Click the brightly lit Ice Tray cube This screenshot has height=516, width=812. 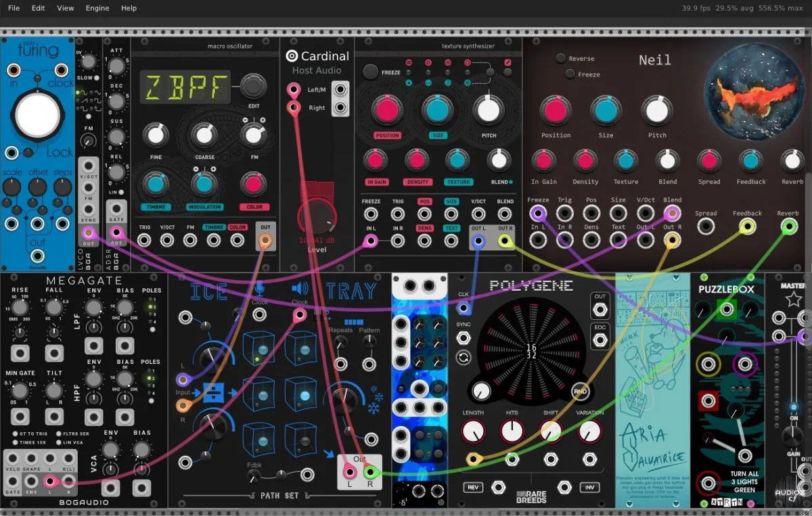coord(302,395)
